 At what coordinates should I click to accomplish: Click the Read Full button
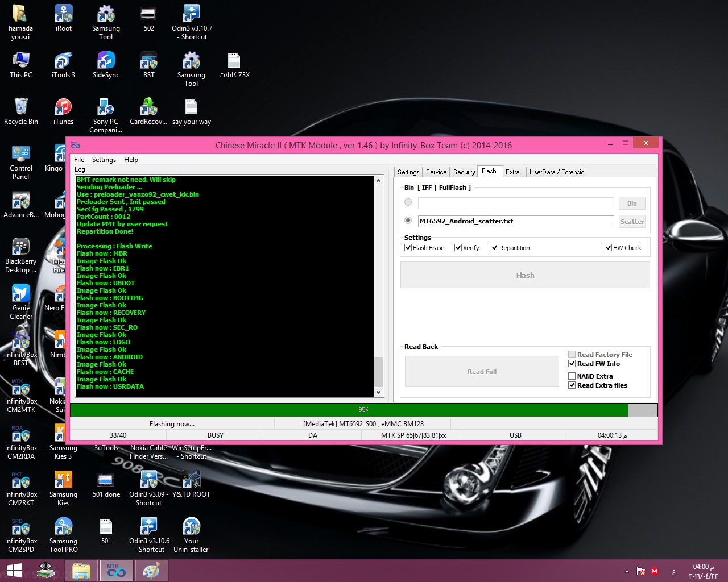click(x=482, y=372)
